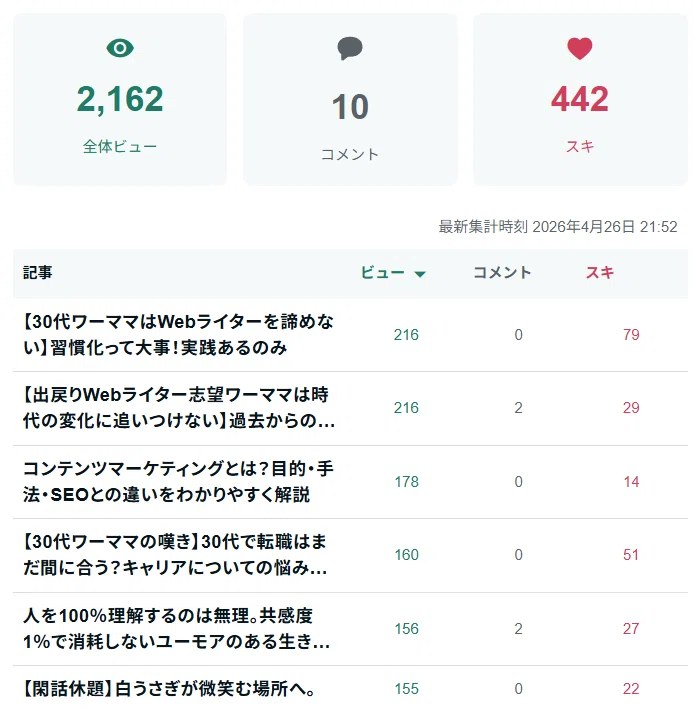The image size is (697, 711).
Task: Select the コメント 10 summary card
Action: click(x=350, y=99)
